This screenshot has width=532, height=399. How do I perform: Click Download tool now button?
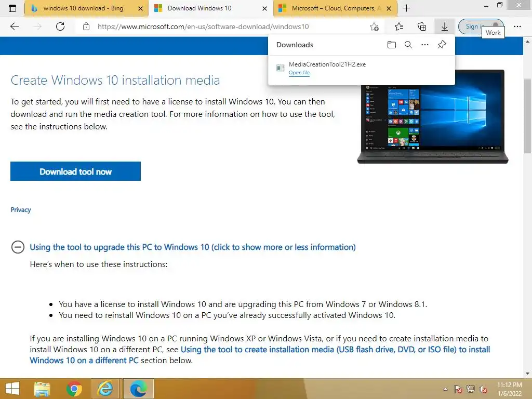click(75, 171)
